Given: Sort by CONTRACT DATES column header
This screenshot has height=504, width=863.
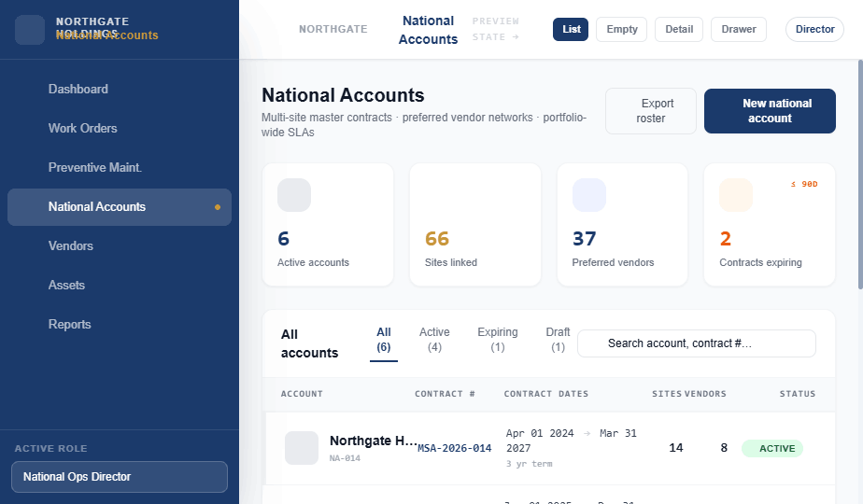Looking at the screenshot, I should pyautogui.click(x=546, y=394).
